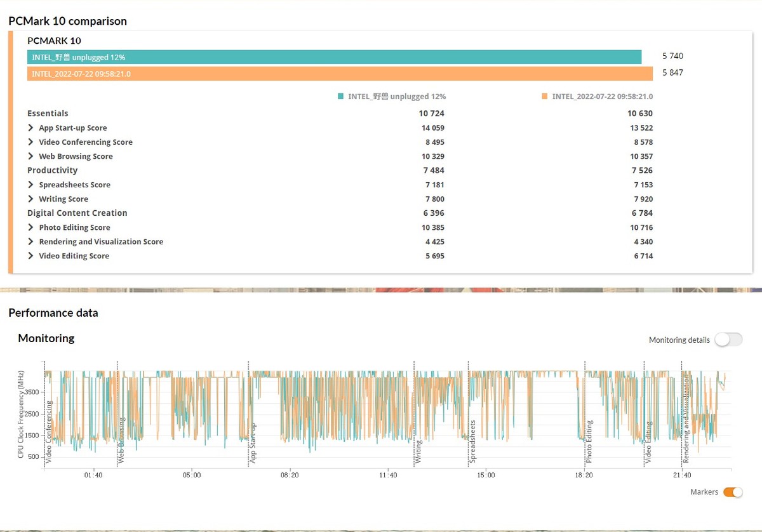Image resolution: width=762 pixels, height=532 pixels.
Task: Click the 15:00 time axis label
Action: [x=486, y=475]
